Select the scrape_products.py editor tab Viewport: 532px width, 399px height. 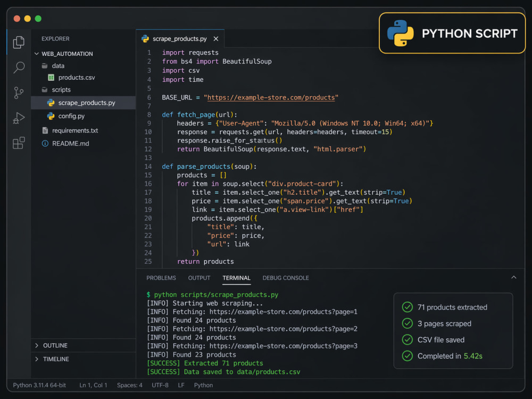[180, 39]
